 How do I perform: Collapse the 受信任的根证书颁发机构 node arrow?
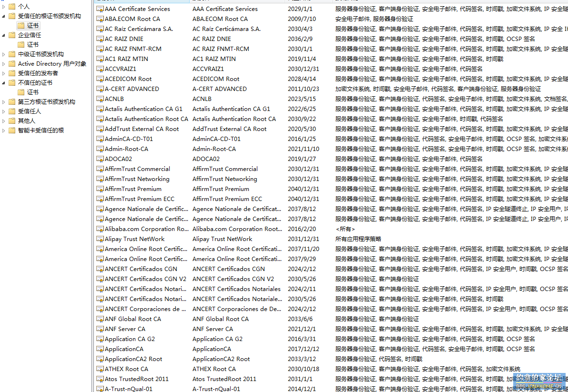coord(4,16)
